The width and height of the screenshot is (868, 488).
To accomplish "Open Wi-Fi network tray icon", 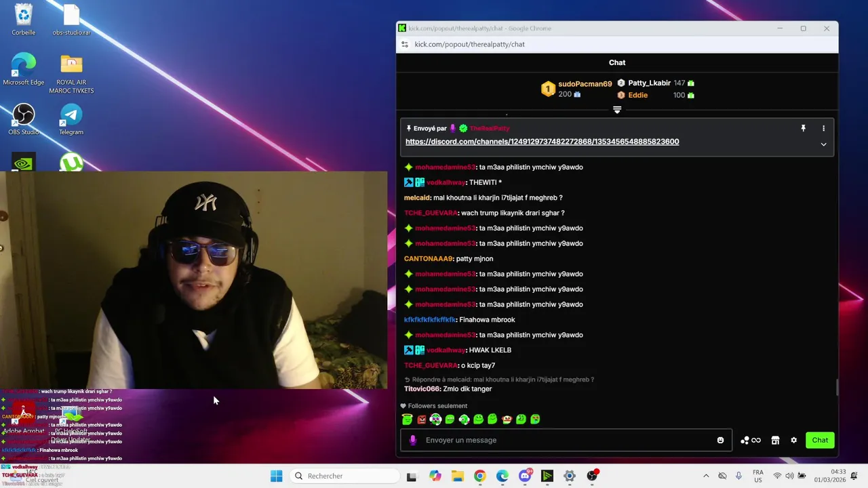I will tap(777, 476).
